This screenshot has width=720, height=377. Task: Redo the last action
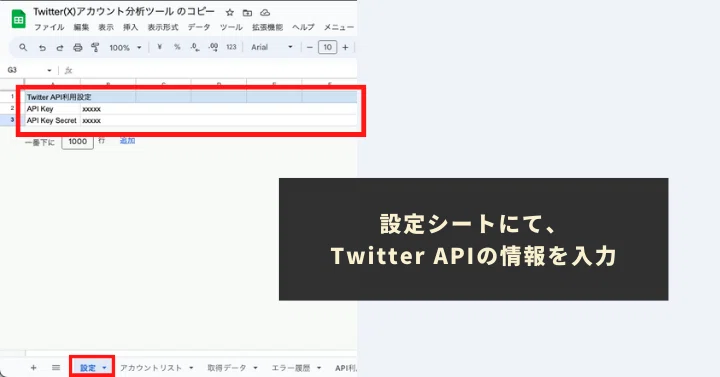[60, 47]
